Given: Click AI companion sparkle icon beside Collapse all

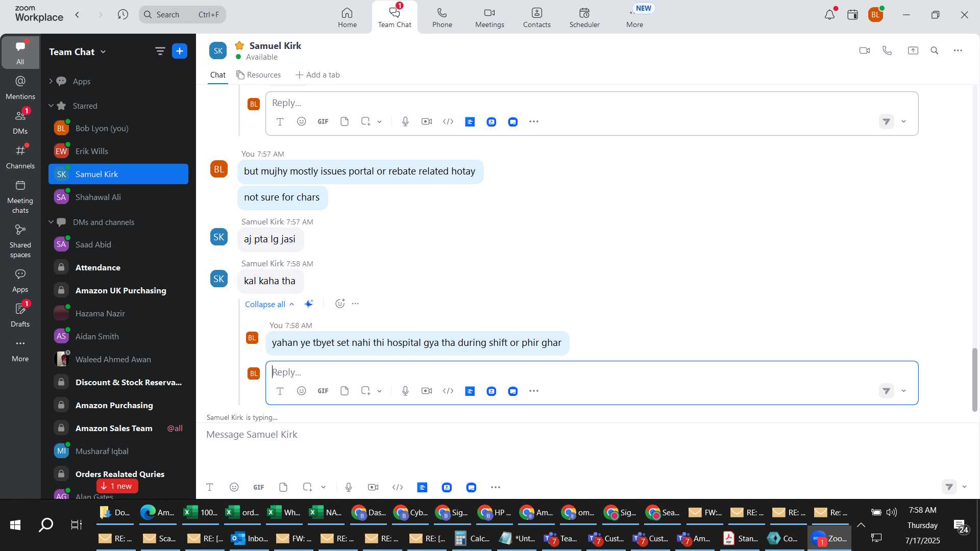Looking at the screenshot, I should point(309,304).
